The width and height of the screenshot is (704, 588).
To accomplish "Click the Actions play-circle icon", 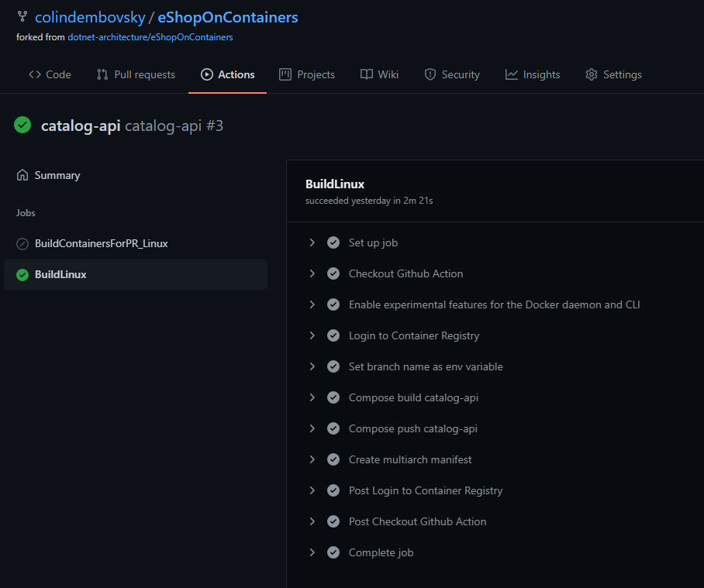I will pyautogui.click(x=206, y=74).
